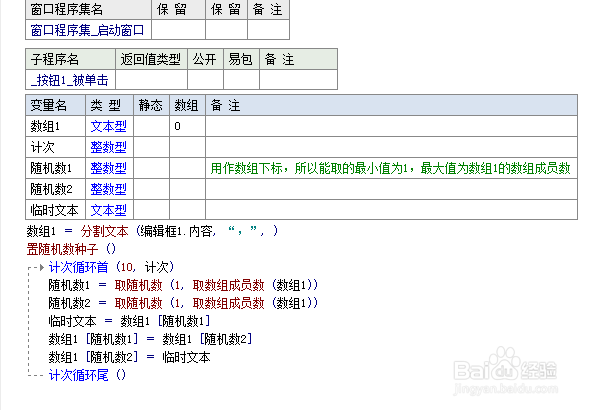Viewport: 592px width, 410px height.
Task: Click the 文本型 type of 临时文本
Action: pos(108,210)
